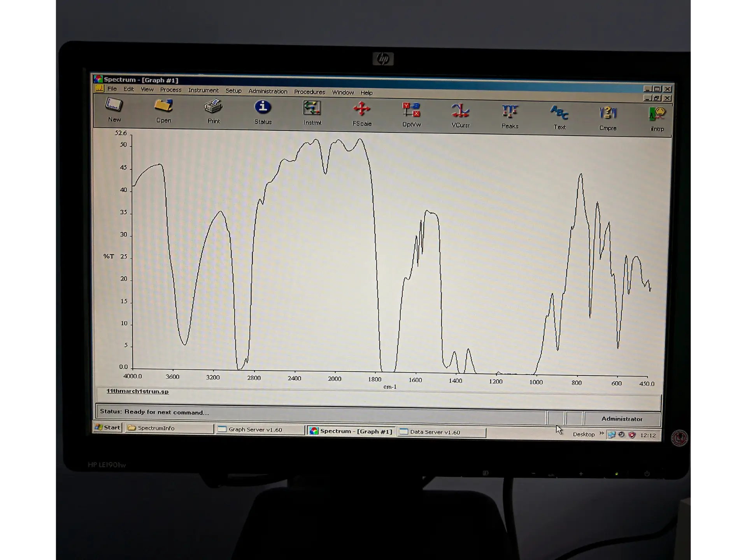Open the Instrument menu
747x560 pixels.
coord(203,90)
